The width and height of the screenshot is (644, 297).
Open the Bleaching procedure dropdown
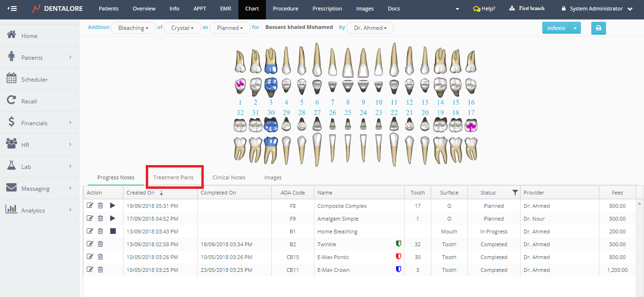point(133,28)
